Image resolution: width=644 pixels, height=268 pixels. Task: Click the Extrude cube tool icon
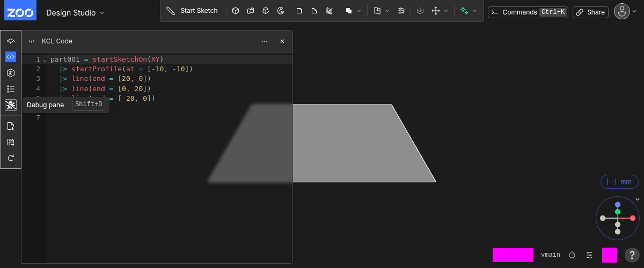[235, 11]
